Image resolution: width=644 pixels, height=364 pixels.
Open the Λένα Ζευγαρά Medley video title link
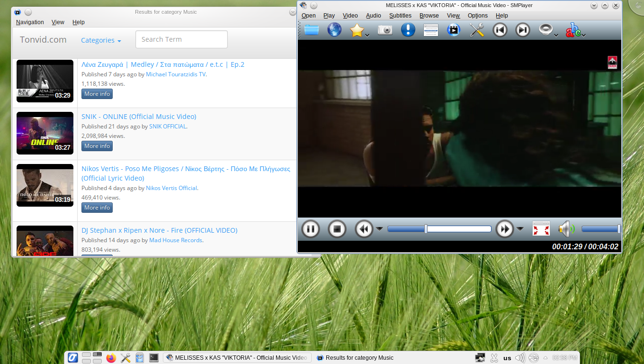pos(163,64)
